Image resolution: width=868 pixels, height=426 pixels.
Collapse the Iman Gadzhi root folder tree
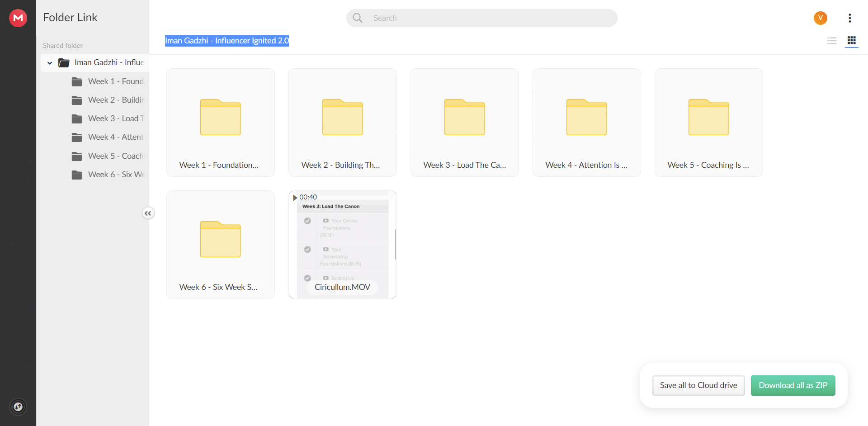[50, 63]
